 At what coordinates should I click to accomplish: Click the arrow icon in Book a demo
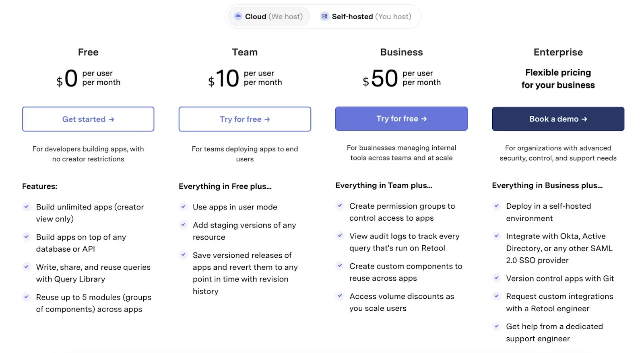(584, 119)
